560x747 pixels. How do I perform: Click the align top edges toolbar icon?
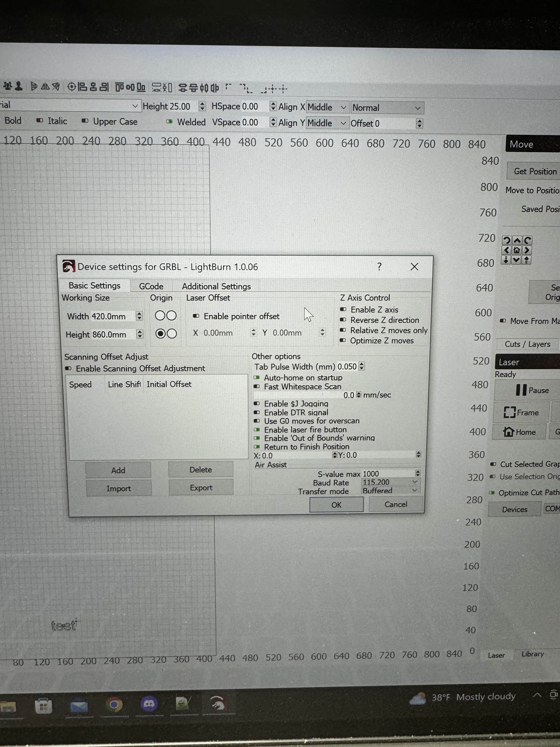pos(120,87)
